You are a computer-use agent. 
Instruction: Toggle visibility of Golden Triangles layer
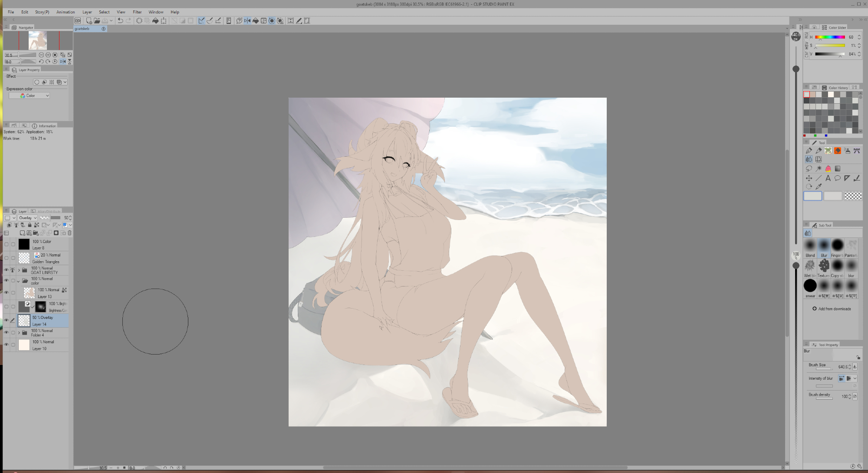coord(7,258)
